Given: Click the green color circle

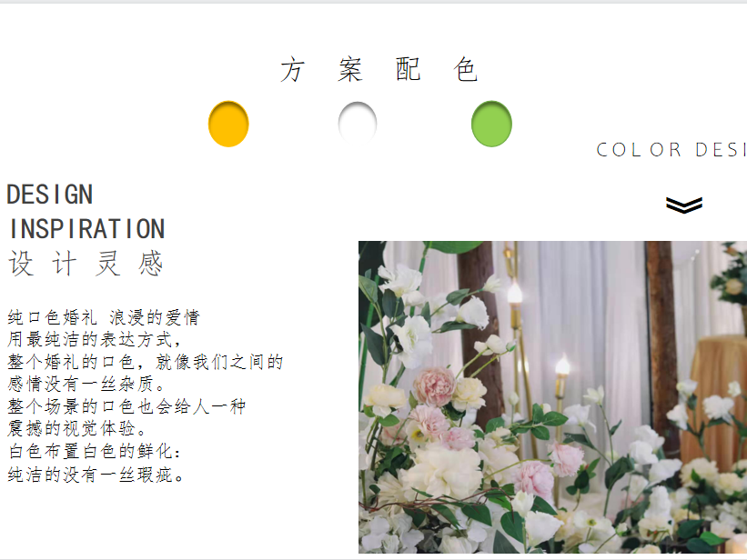Looking at the screenshot, I should click(491, 124).
